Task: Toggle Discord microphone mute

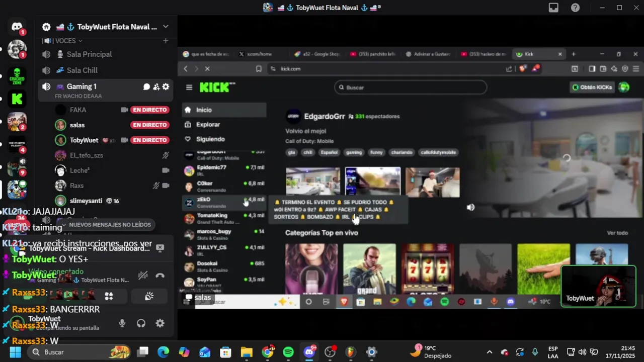Action: pyautogui.click(x=122, y=323)
